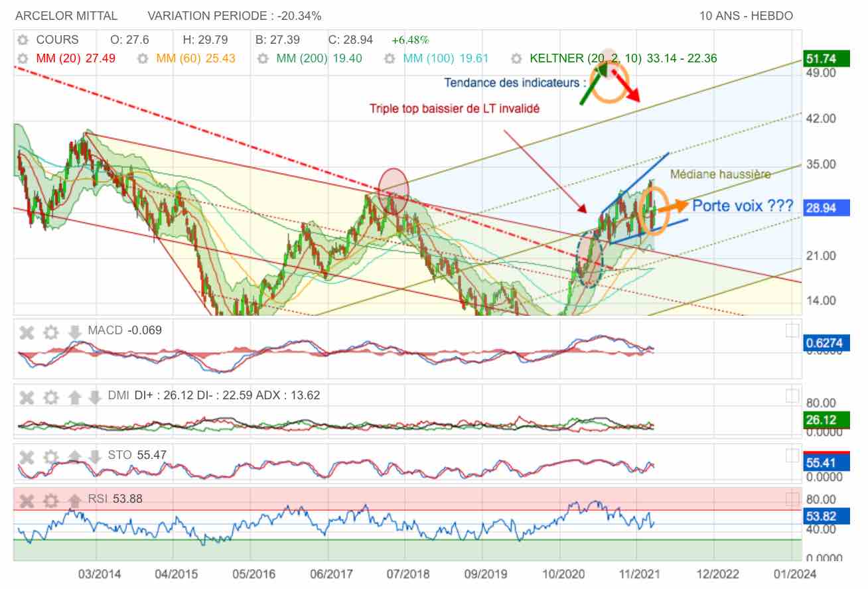Open settings gear for MM (60)
868x589 pixels.
pyautogui.click(x=142, y=58)
